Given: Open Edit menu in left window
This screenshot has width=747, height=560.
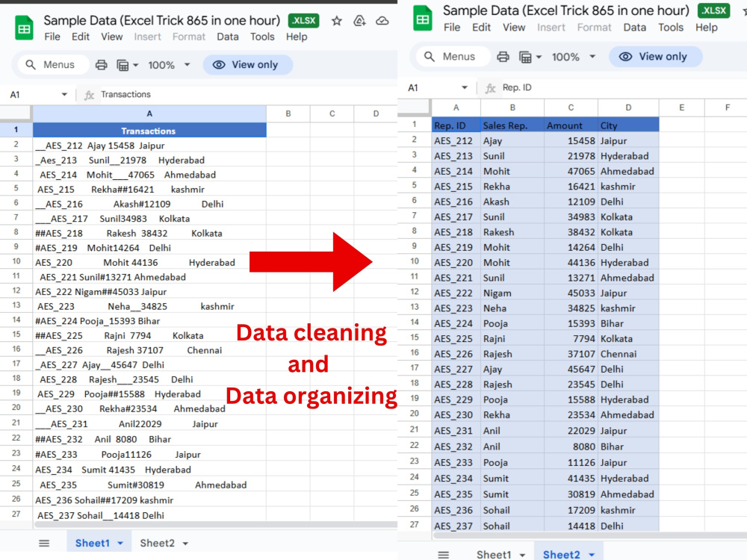Looking at the screenshot, I should coord(81,37).
